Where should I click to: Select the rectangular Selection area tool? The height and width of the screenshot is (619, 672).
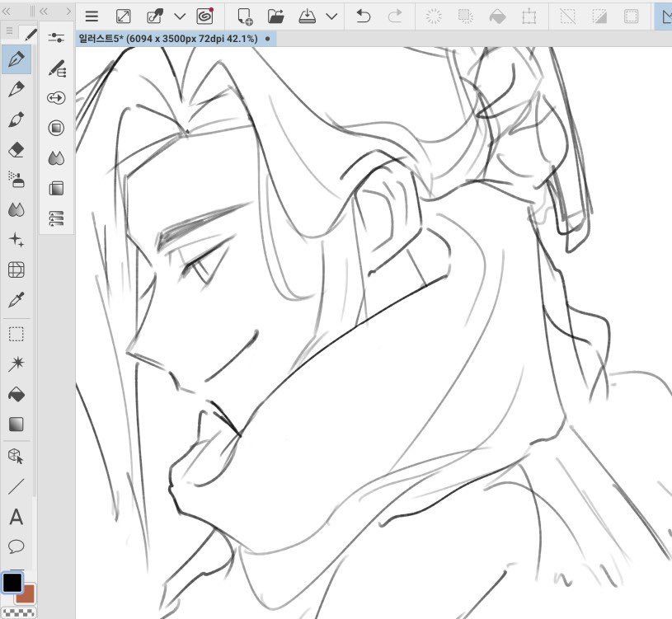(16, 334)
